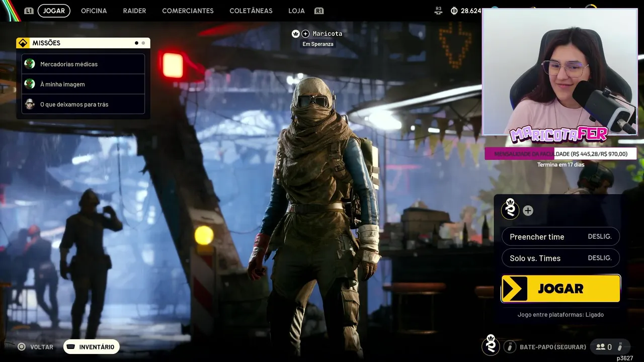This screenshot has width=644, height=362.
Task: Open the Raider tab
Action: [x=134, y=11]
